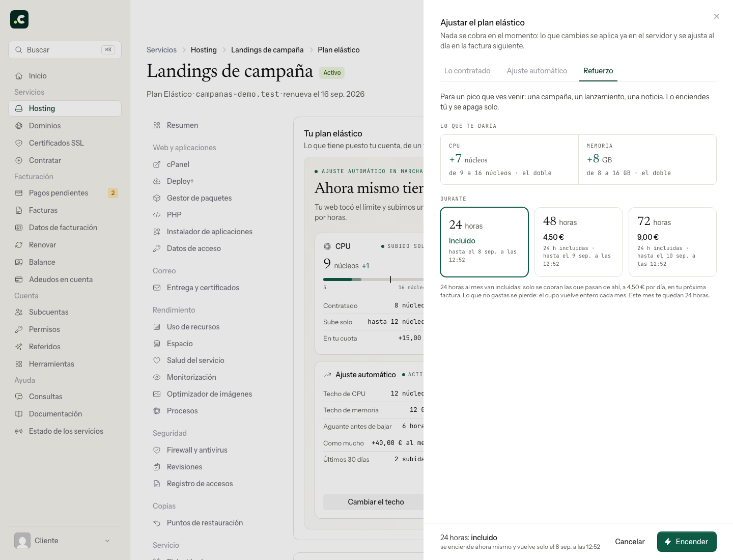Click the Permisos key icon
Viewport: 733px width, 560px height.
click(19, 329)
